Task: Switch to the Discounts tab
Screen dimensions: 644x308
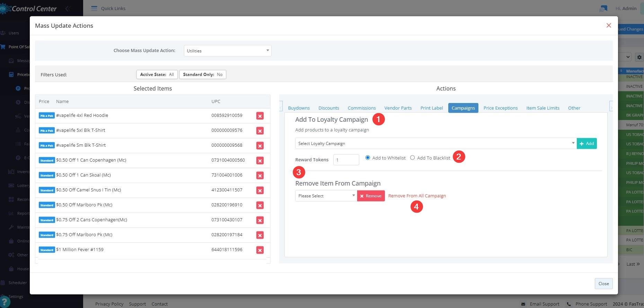Action: click(329, 108)
